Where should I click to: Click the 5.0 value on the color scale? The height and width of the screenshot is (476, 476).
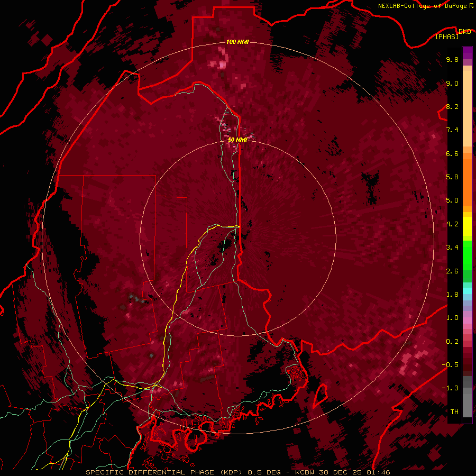coord(452,200)
